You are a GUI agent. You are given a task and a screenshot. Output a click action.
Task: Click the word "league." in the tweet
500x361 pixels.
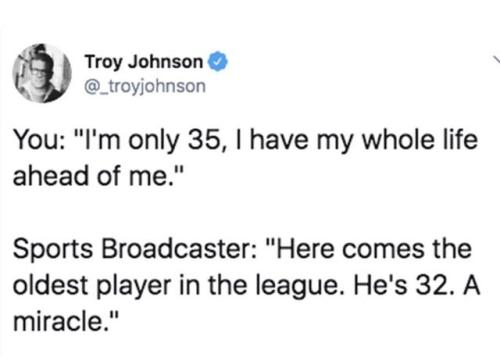pos(301,287)
